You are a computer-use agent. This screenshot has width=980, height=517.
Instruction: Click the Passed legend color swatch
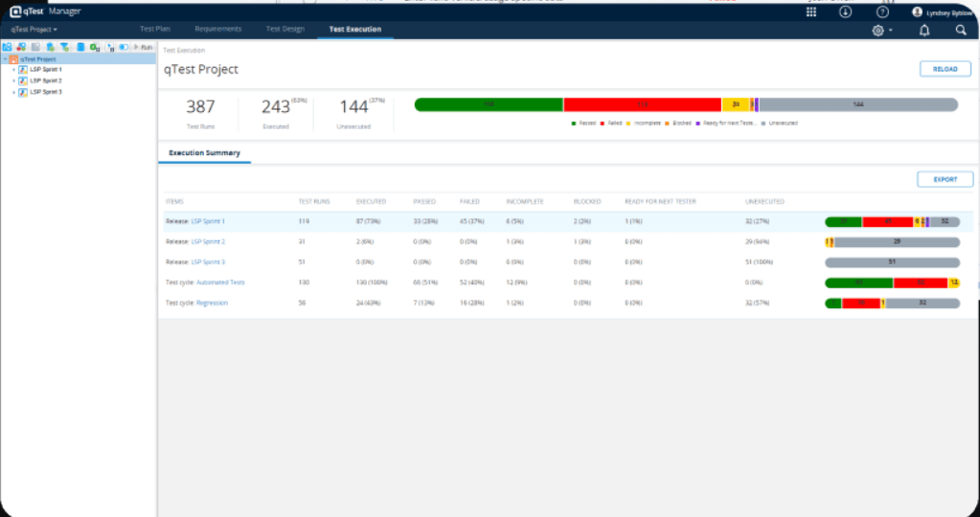pos(574,124)
